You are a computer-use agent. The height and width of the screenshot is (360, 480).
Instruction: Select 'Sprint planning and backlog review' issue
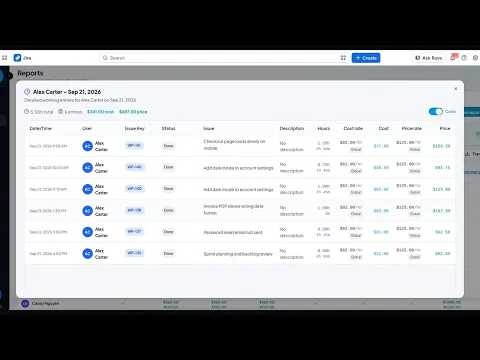click(x=238, y=254)
